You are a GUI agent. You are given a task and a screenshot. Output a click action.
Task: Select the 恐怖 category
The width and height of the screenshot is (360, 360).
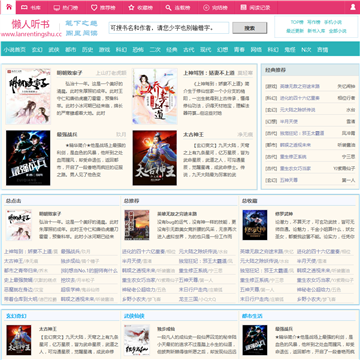point(138,50)
